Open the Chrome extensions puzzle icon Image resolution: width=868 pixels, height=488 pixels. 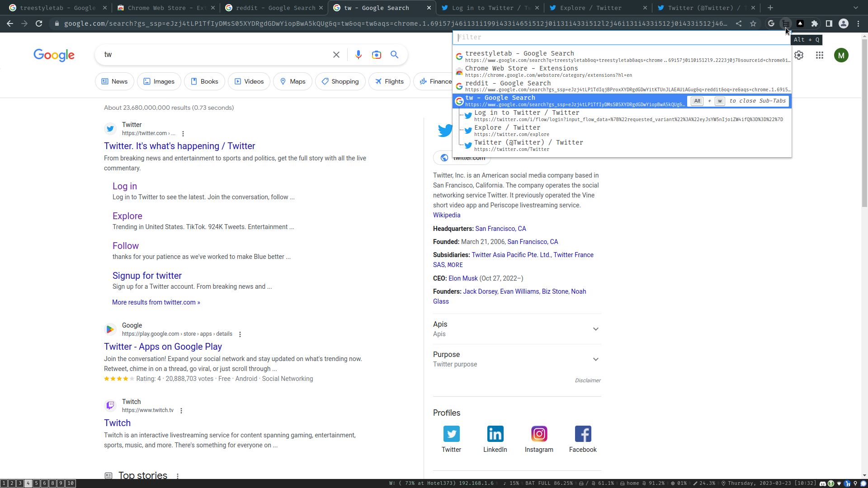(x=815, y=23)
